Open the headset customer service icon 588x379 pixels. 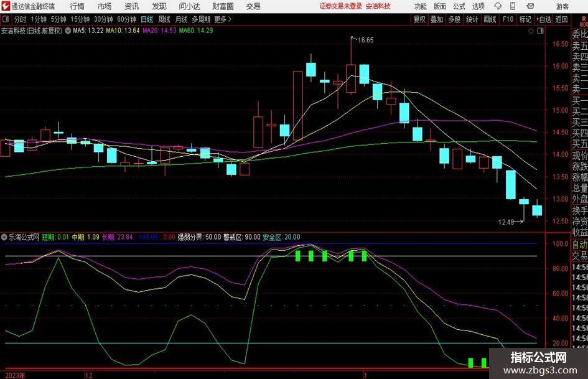498,6
